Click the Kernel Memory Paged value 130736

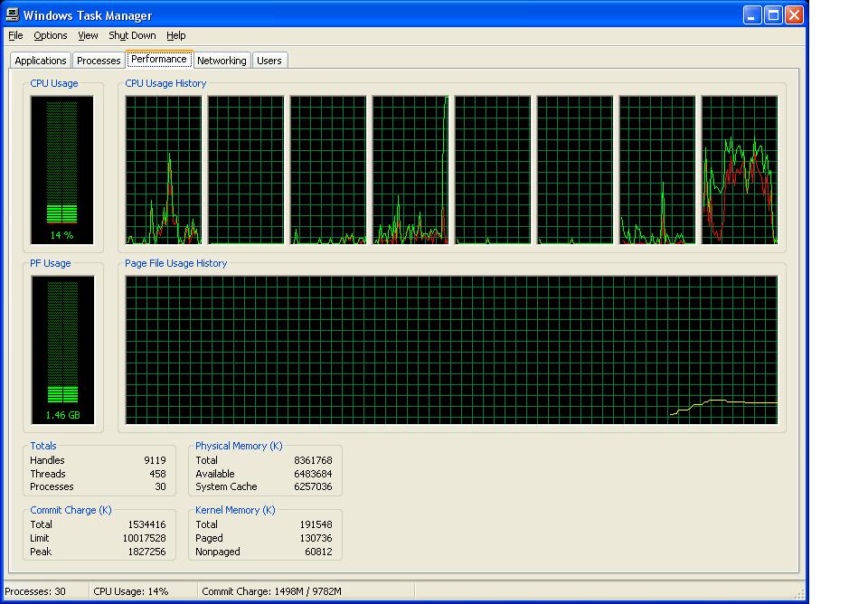click(316, 538)
